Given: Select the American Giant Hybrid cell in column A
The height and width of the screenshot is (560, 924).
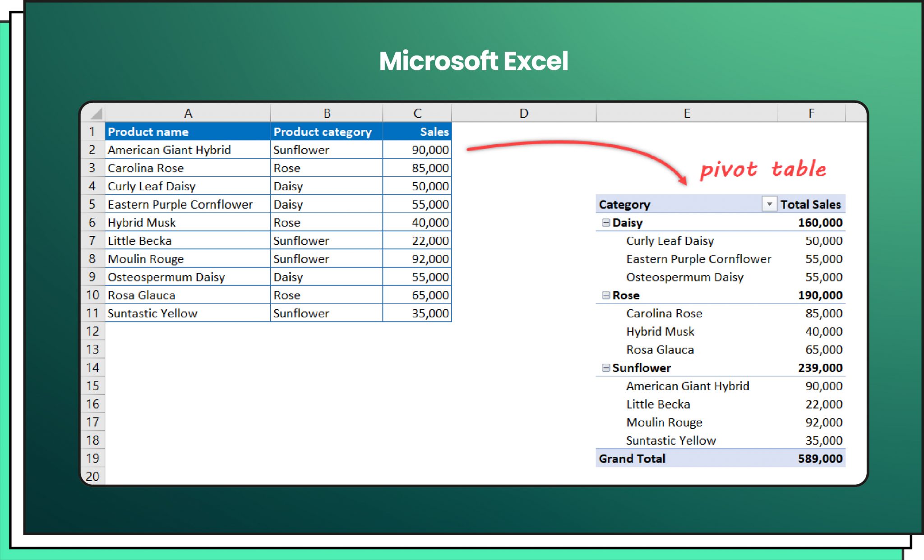Looking at the screenshot, I should pos(188,150).
